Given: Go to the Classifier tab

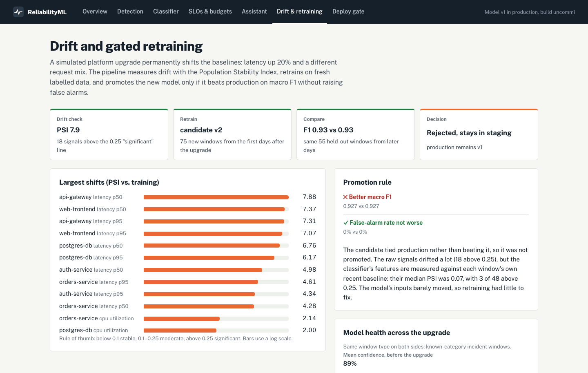Looking at the screenshot, I should pos(166,11).
